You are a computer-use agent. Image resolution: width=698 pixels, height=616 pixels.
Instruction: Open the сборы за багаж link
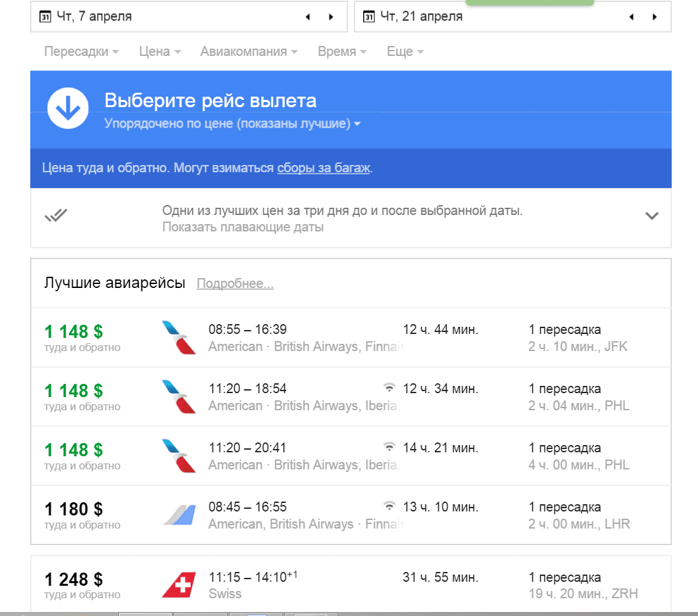click(324, 168)
